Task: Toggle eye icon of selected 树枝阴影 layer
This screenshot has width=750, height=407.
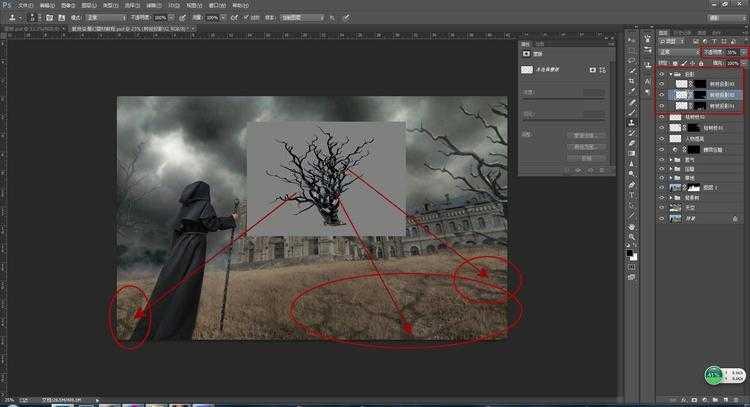Action: click(x=661, y=95)
